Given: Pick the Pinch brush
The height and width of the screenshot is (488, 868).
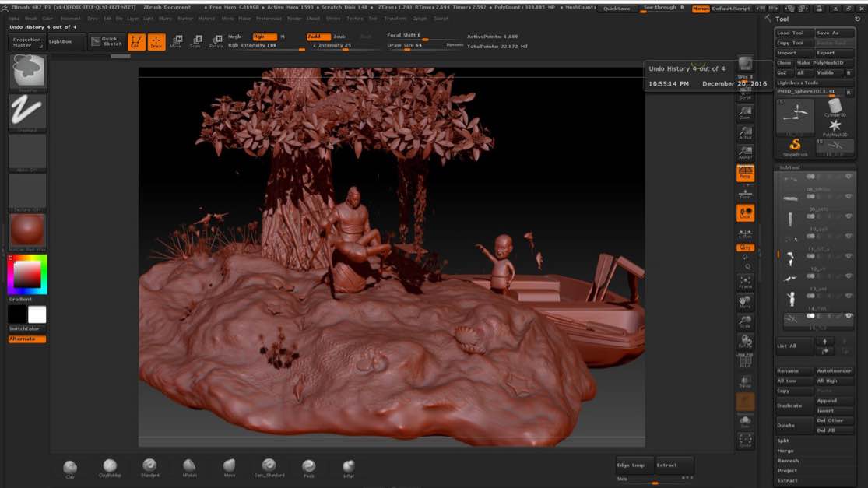Looking at the screenshot, I should tap(309, 468).
